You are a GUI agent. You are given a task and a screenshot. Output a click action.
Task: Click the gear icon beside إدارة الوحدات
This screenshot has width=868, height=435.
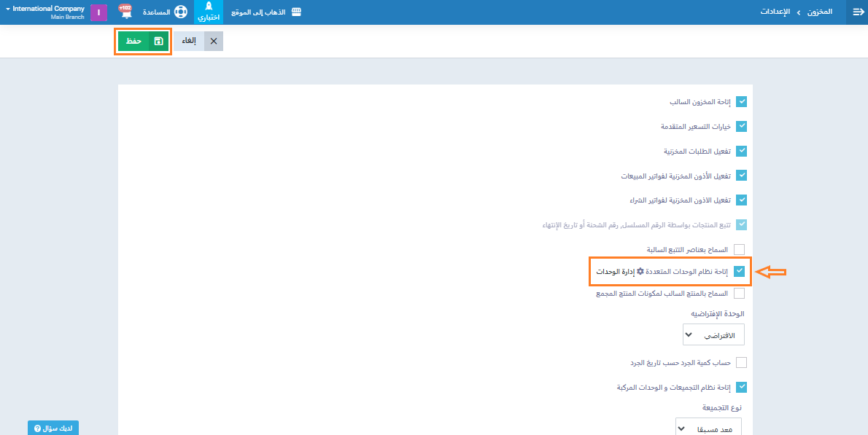coord(640,271)
